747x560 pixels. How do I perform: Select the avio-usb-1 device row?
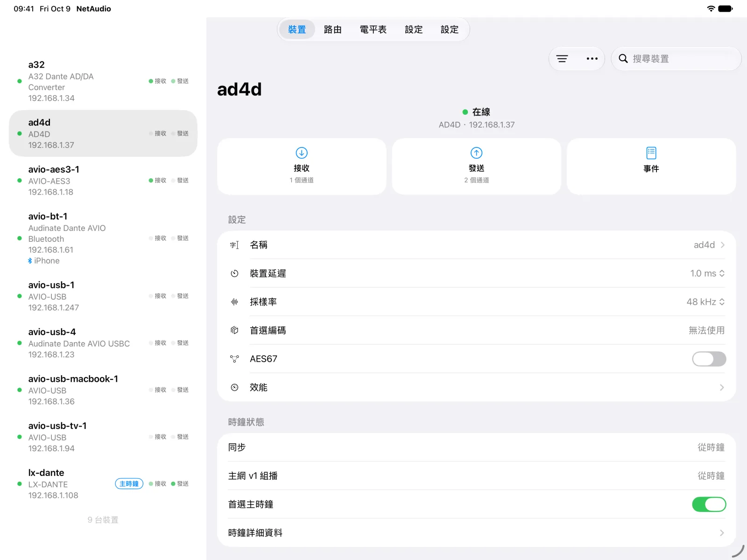tap(103, 296)
